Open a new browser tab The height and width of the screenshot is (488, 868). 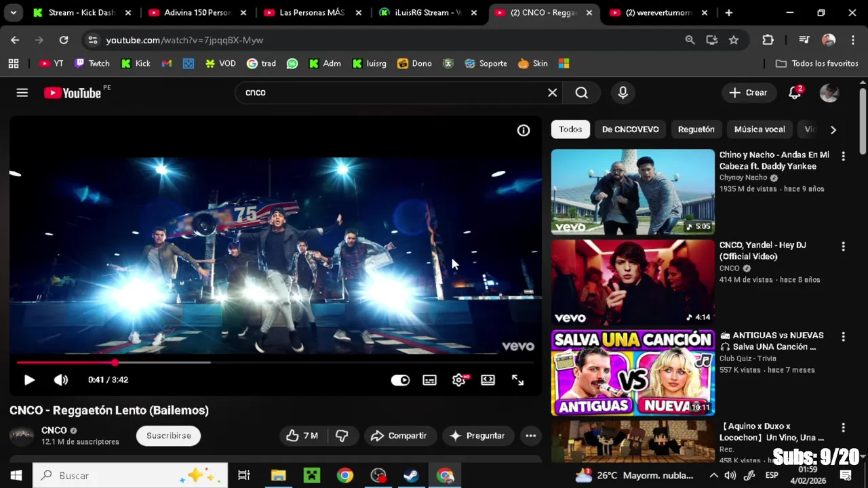728,12
